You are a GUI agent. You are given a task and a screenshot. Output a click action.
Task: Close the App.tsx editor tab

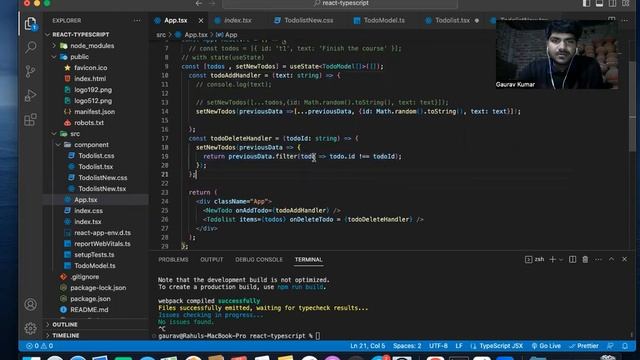click(x=201, y=20)
